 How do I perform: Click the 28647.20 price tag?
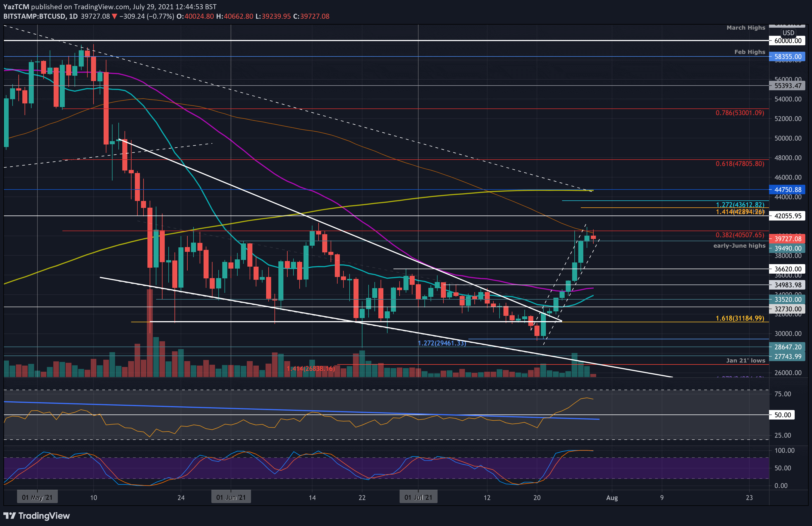[787, 347]
